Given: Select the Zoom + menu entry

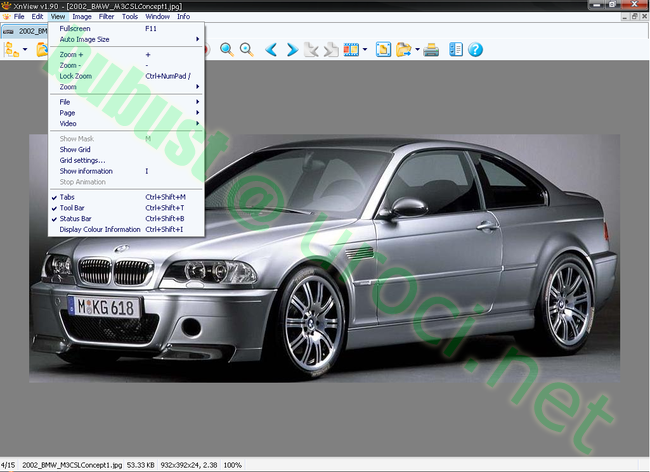Looking at the screenshot, I should point(126,55).
